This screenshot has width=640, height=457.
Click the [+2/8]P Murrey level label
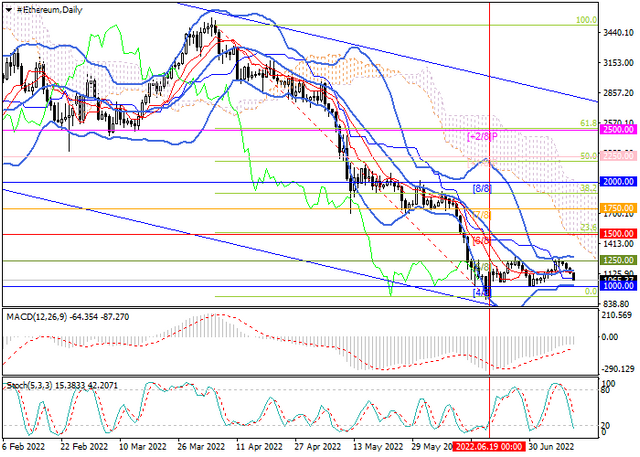(x=482, y=137)
